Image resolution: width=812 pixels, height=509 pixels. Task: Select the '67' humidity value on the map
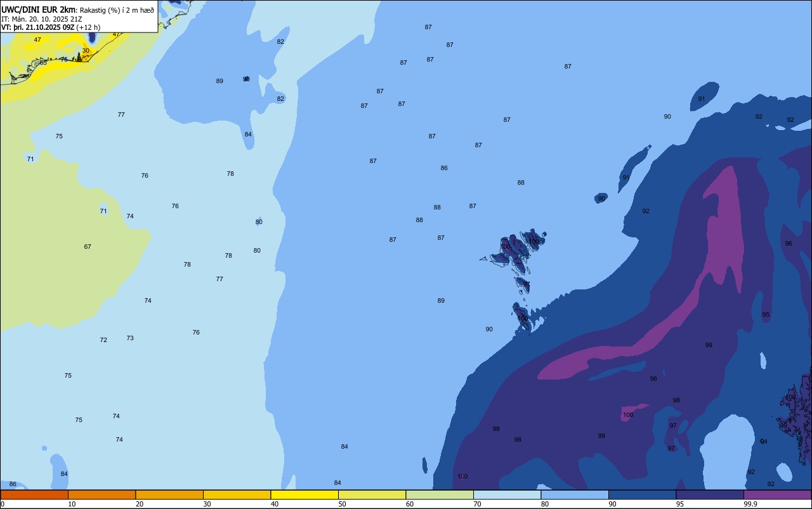tap(88, 247)
